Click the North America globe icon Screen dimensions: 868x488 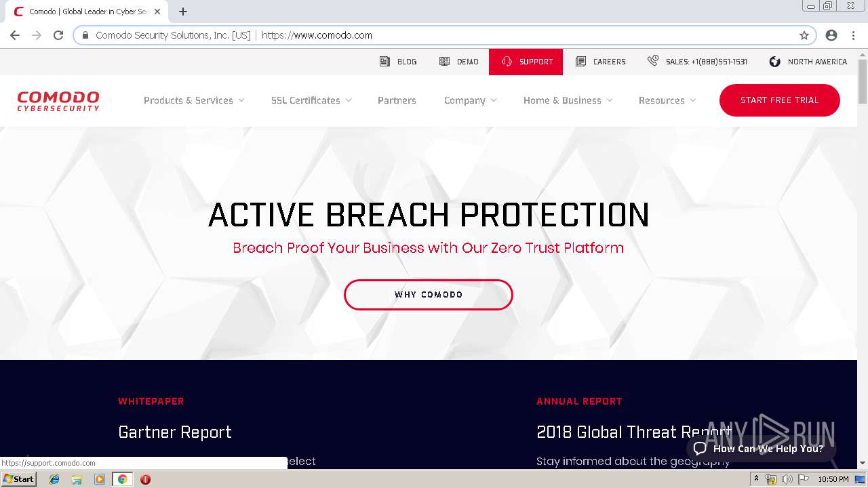pos(775,61)
